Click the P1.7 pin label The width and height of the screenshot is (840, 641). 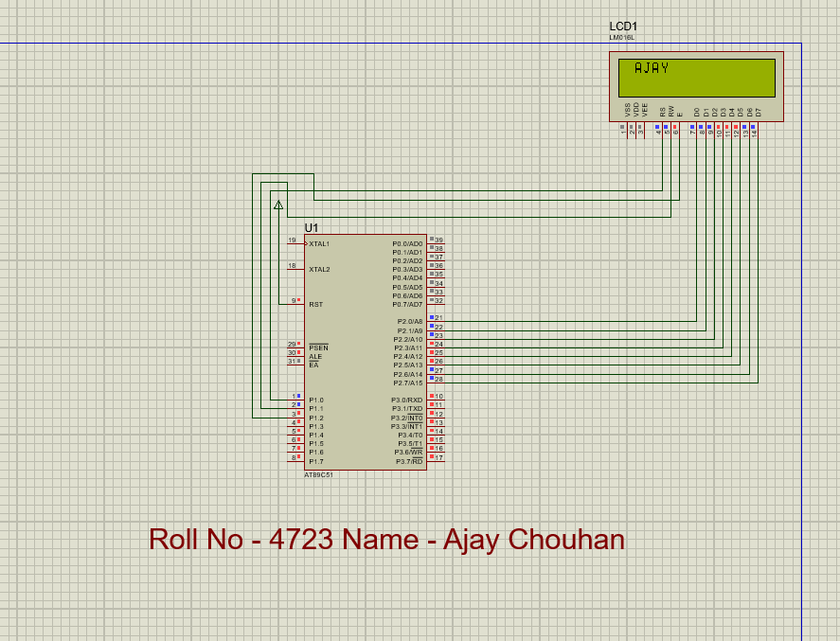click(x=316, y=461)
